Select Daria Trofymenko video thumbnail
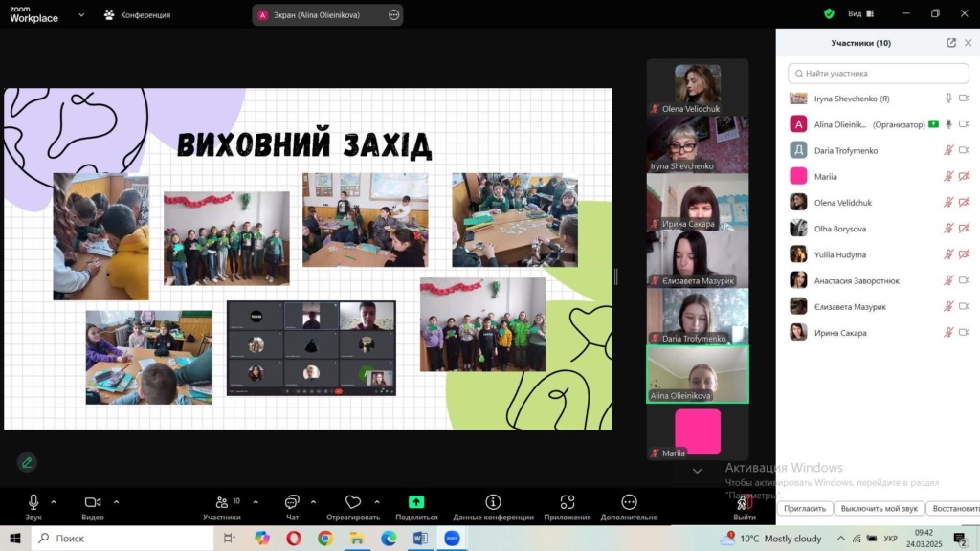The image size is (980, 551). (x=698, y=317)
